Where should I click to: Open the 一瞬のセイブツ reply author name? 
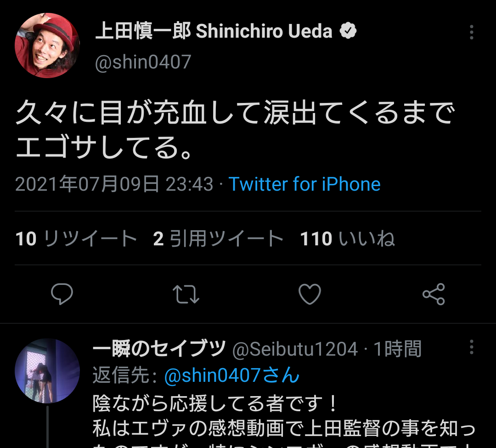159,348
